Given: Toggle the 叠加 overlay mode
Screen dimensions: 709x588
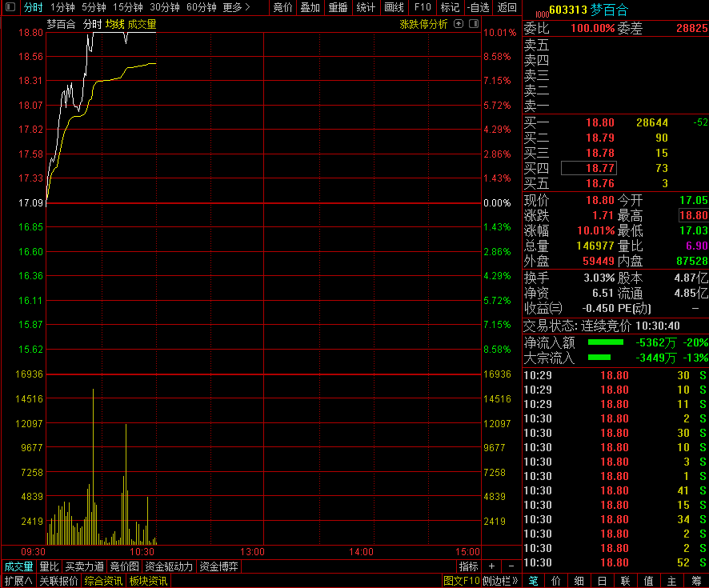Looking at the screenshot, I should click(x=310, y=7).
